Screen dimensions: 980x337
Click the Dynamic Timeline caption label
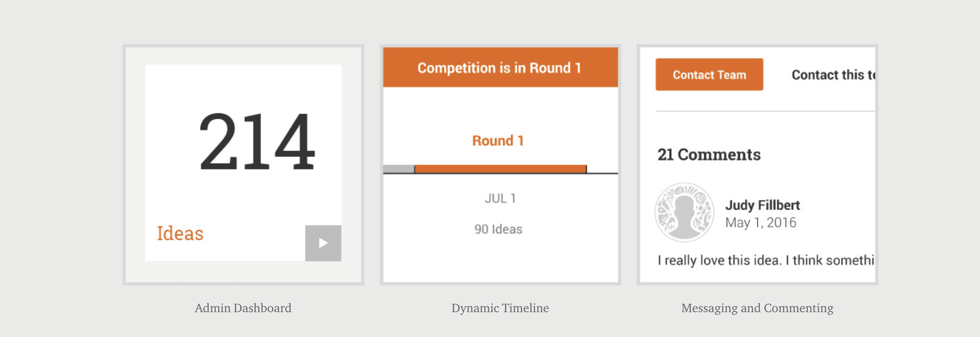pyautogui.click(x=500, y=308)
